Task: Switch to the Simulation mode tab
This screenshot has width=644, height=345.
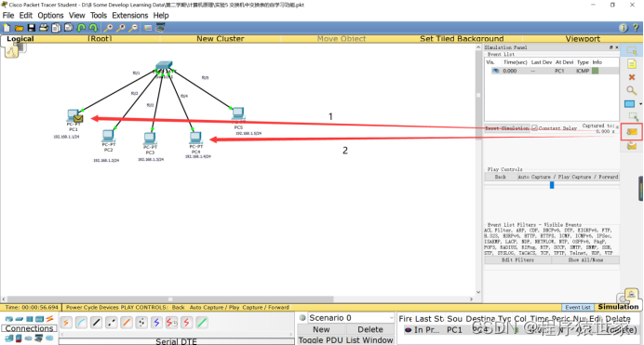Action: pyautogui.click(x=618, y=307)
